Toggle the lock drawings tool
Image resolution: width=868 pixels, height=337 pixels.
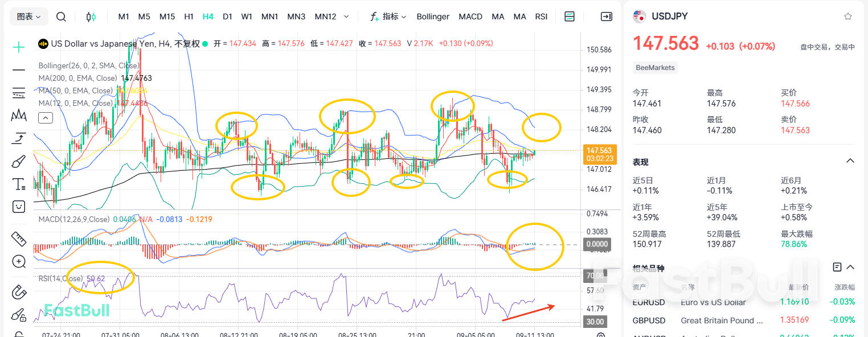click(x=19, y=314)
